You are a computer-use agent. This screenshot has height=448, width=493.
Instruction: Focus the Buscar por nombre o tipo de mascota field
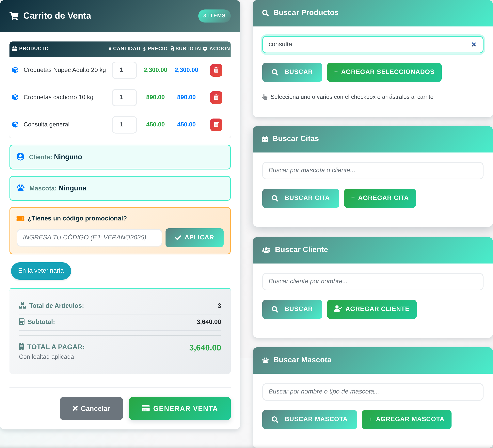point(373,392)
